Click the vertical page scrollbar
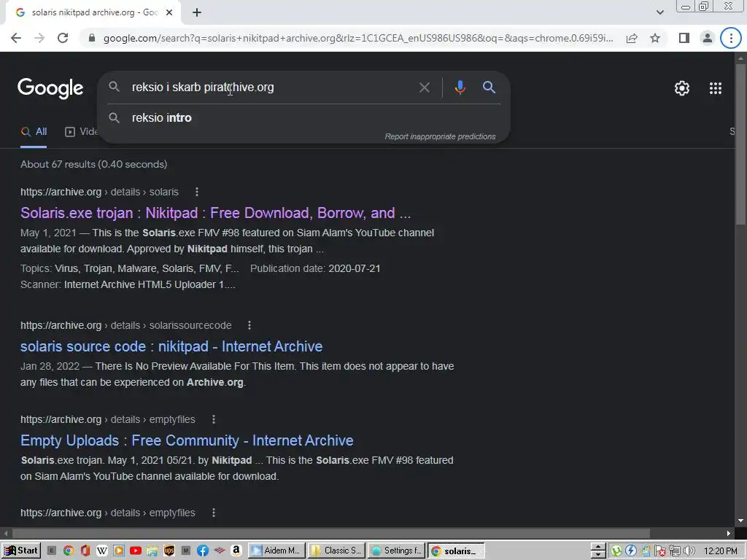The height and width of the screenshot is (560, 747). [x=740, y=145]
